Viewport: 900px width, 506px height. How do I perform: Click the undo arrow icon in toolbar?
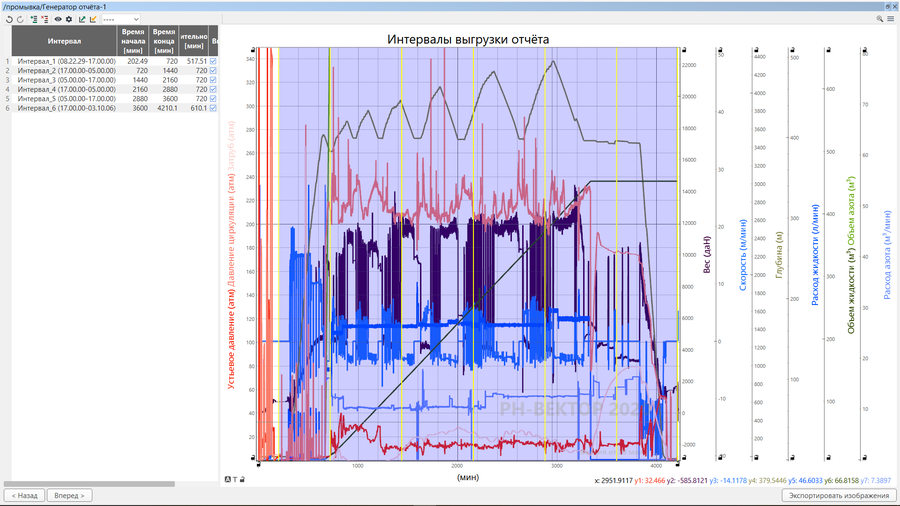tap(8, 19)
